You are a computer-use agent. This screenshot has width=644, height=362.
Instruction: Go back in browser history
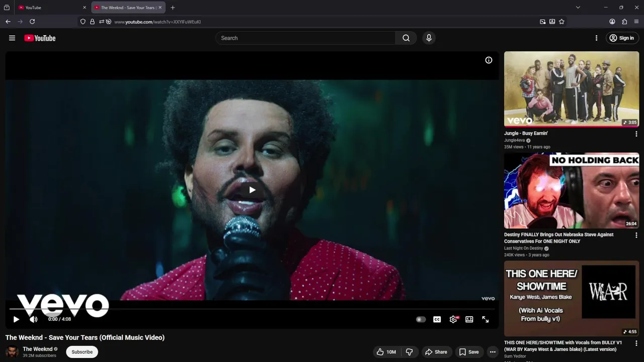click(8, 22)
